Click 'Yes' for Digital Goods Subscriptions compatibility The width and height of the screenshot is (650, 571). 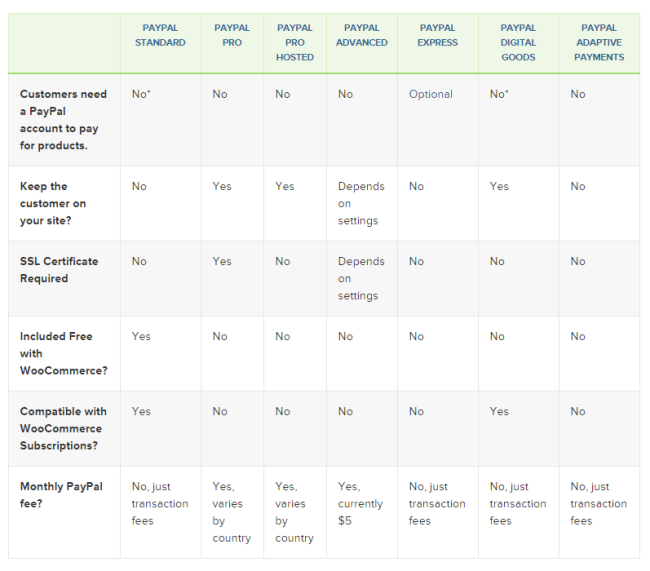(x=499, y=412)
